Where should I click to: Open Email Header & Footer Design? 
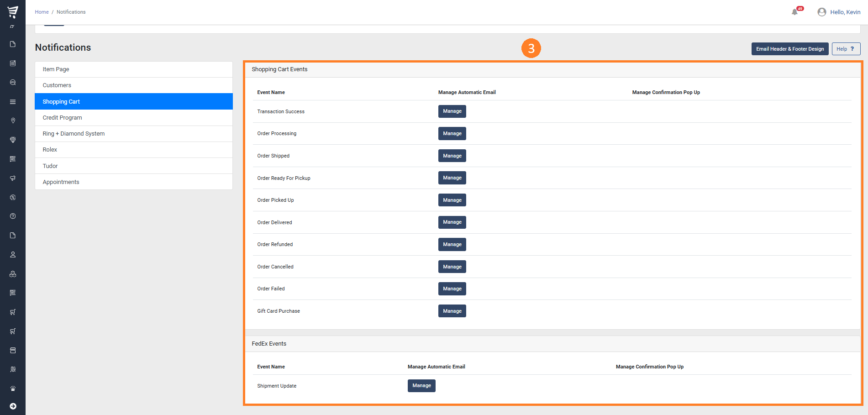point(790,49)
